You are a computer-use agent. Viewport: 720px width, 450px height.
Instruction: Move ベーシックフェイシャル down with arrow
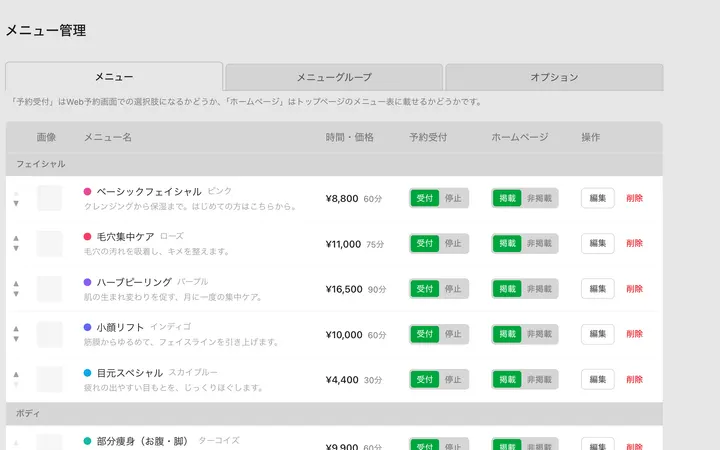coord(16,203)
